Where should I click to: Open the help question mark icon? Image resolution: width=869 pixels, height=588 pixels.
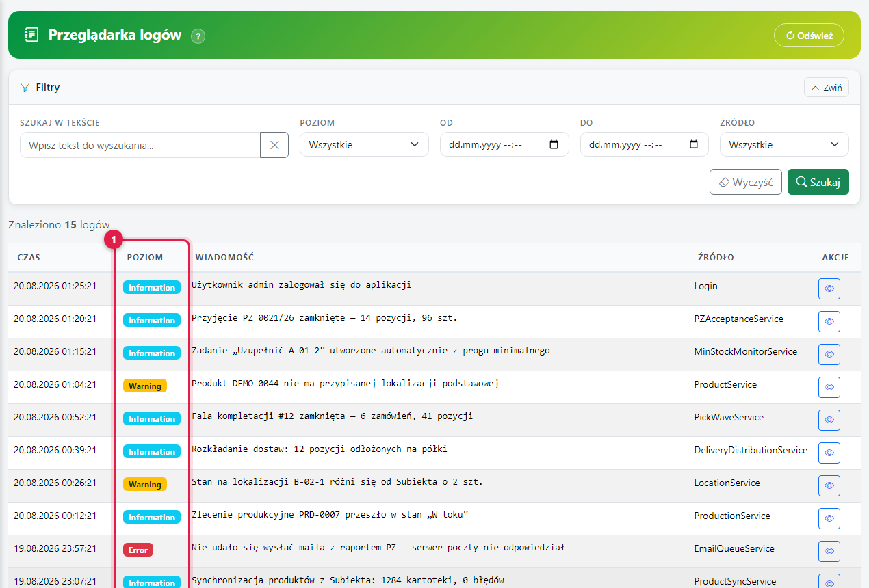[198, 36]
